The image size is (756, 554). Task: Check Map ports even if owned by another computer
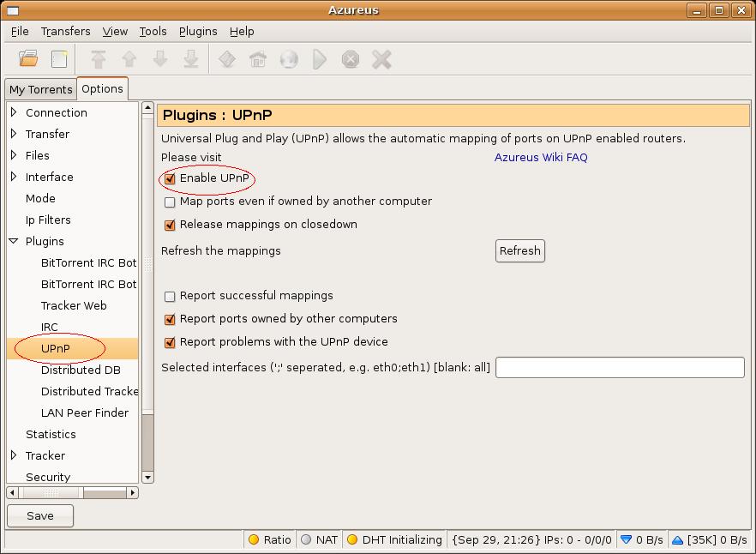[170, 202]
